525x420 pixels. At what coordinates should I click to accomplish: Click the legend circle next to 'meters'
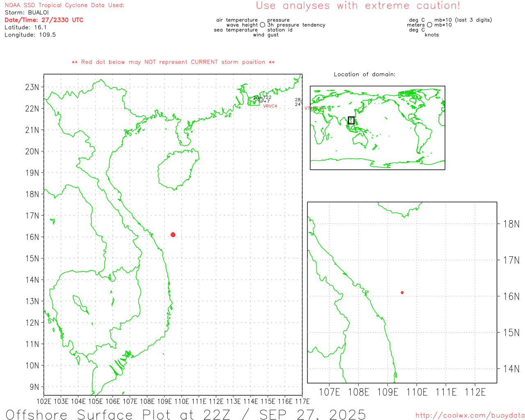(x=429, y=25)
